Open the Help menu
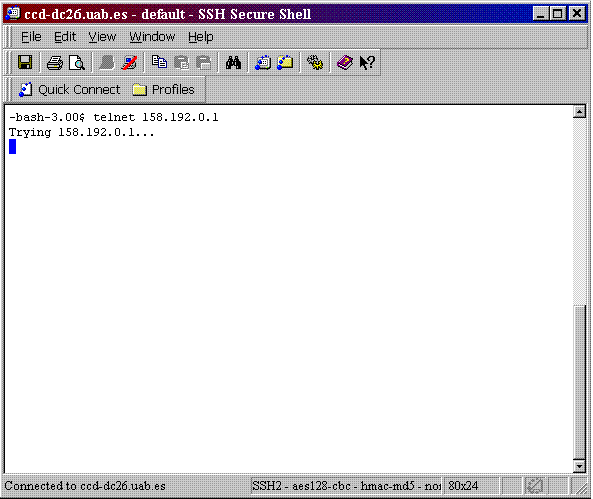 (201, 37)
